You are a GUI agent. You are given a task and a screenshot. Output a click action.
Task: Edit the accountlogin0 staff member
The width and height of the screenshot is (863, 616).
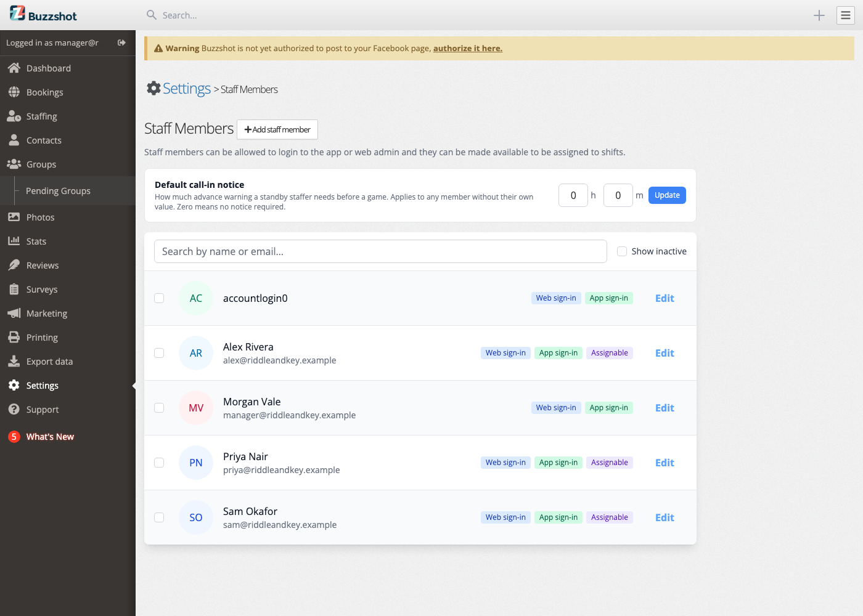click(665, 298)
